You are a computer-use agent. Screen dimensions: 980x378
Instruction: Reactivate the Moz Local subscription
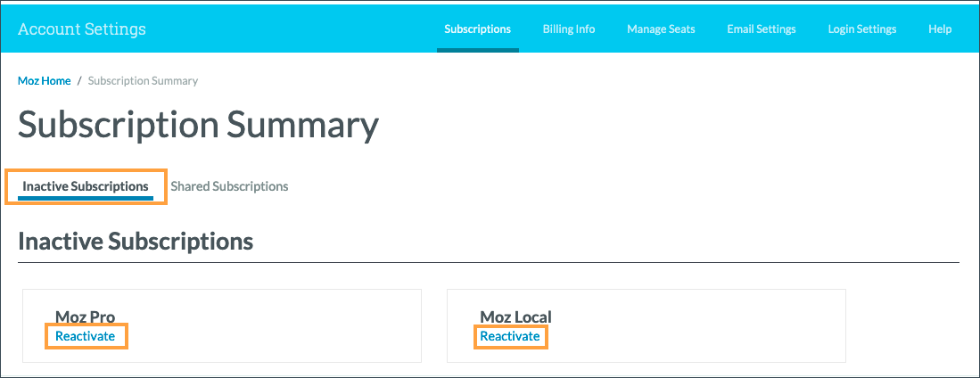point(509,336)
